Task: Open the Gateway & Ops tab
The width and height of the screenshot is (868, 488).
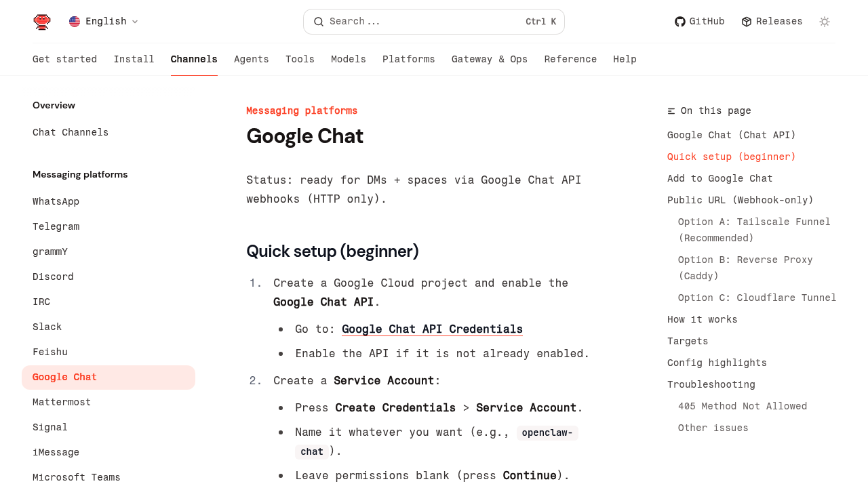Action: (x=489, y=60)
